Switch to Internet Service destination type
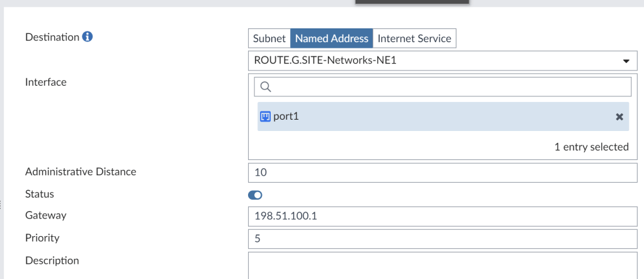 click(414, 38)
